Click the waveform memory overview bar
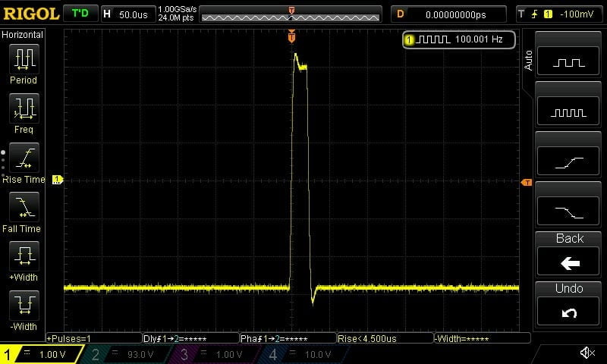Viewport: 607px width, 364px height. (291, 14)
